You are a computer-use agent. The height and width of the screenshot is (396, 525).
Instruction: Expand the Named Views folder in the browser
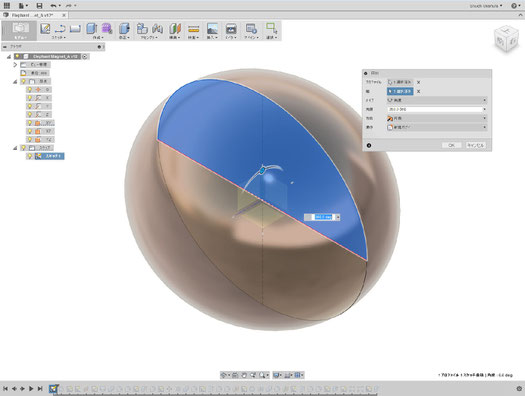(15, 65)
